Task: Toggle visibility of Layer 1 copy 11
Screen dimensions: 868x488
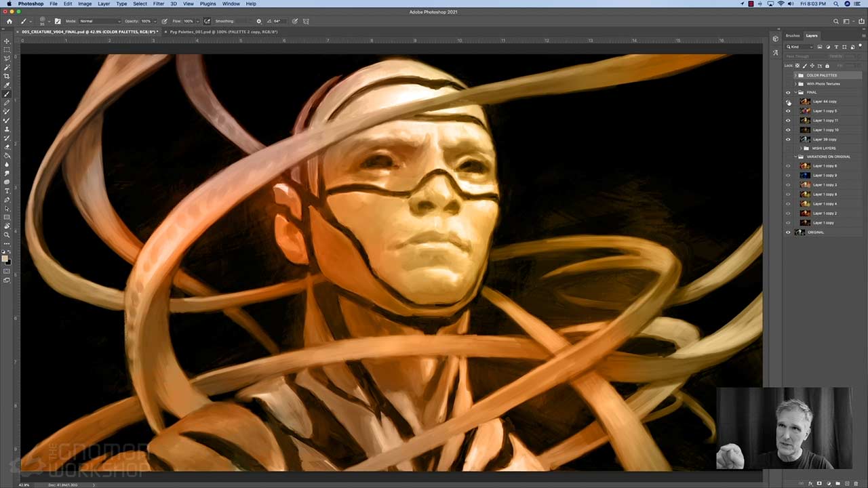Action: point(788,121)
